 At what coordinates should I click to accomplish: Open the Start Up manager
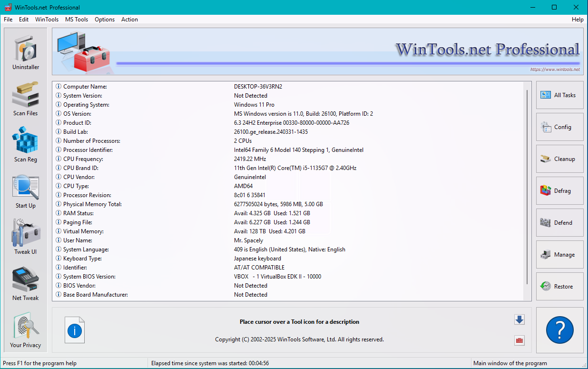pos(26,190)
